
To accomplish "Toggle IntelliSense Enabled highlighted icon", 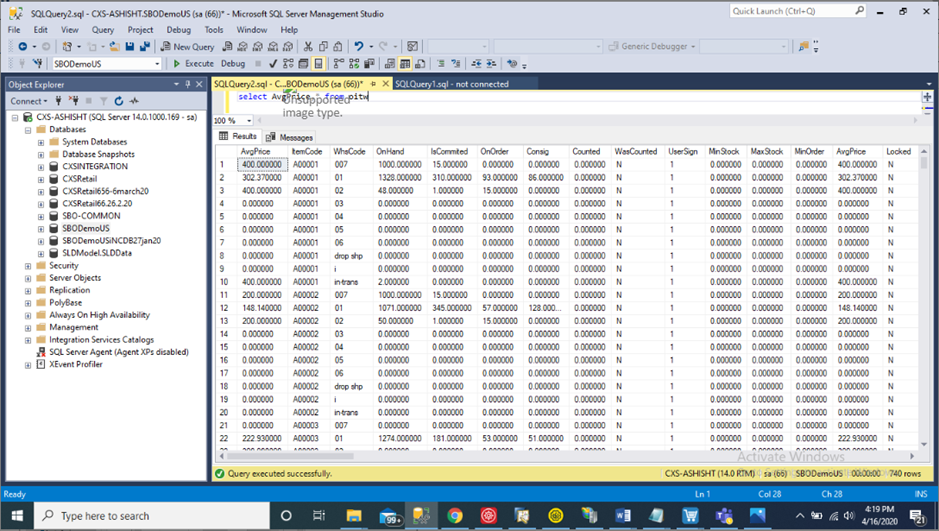I will [319, 63].
